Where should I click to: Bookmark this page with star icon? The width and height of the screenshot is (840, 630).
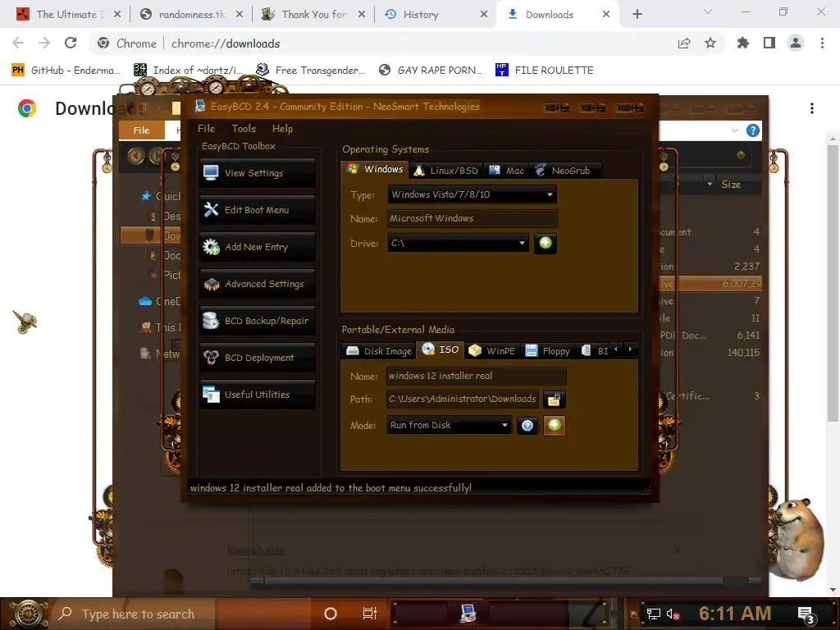(710, 43)
